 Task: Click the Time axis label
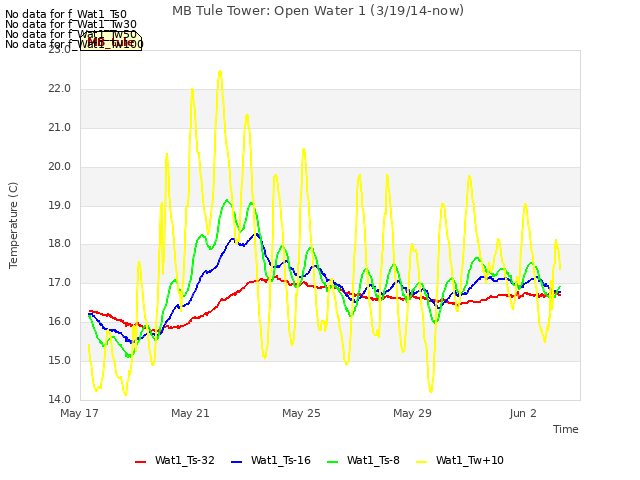click(x=566, y=429)
